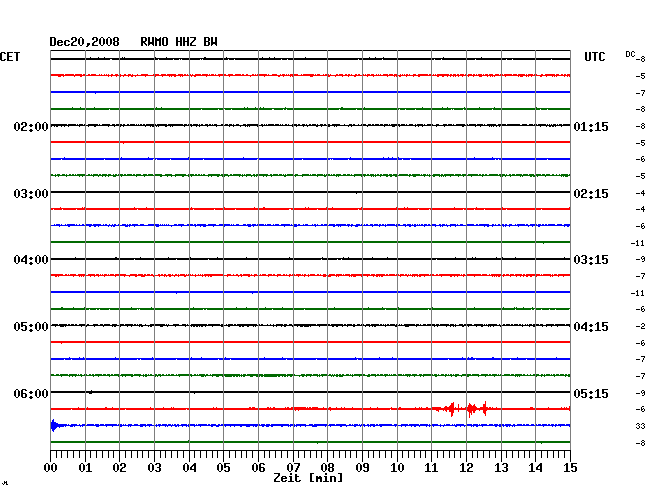Click the 03:15 UTC time label
Image resolution: width=650 pixels, height=494 pixels.
pyautogui.click(x=591, y=260)
